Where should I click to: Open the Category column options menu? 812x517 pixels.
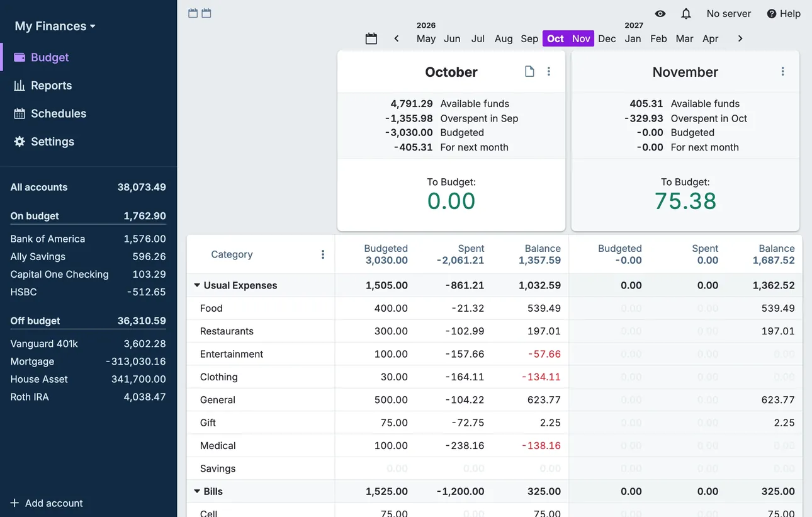pyautogui.click(x=323, y=254)
